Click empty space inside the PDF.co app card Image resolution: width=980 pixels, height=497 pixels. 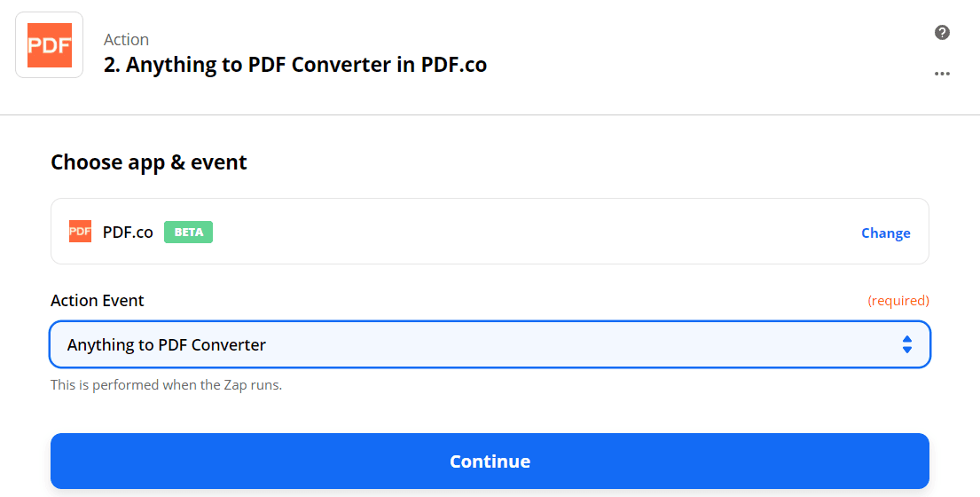coord(532,232)
